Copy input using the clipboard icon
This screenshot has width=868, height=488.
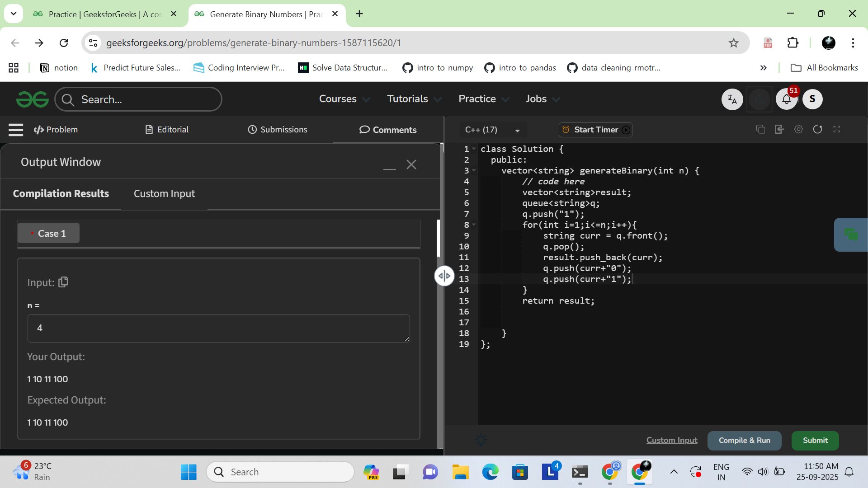click(x=63, y=282)
